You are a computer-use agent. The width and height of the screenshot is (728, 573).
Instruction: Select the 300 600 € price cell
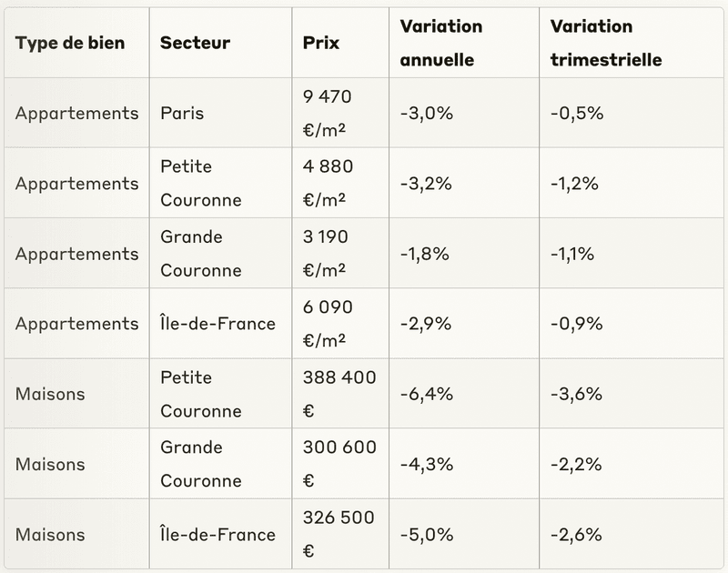click(x=339, y=464)
